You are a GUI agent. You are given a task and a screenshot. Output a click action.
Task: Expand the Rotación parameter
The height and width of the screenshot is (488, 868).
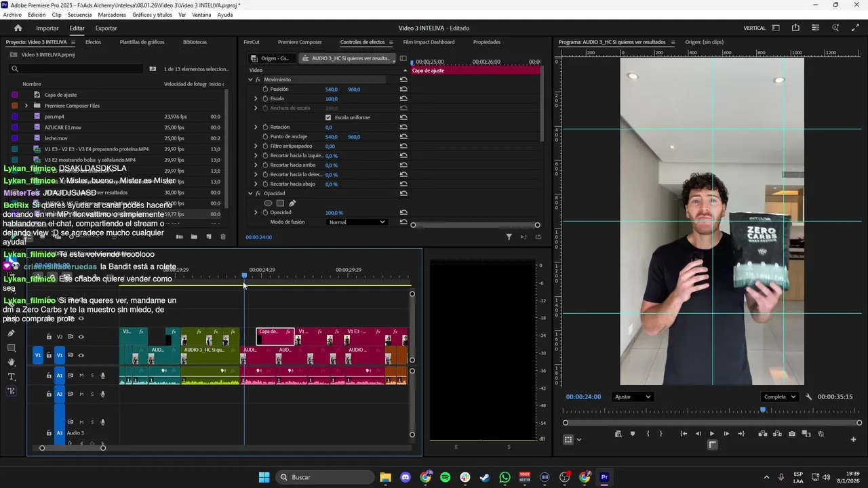click(x=256, y=127)
